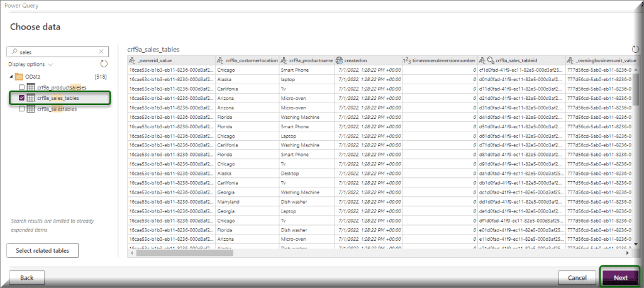Image resolution: width=644 pixels, height=288 pixels.
Task: Click key icon of crf9a_sales_tableid column
Action: (x=491, y=60)
